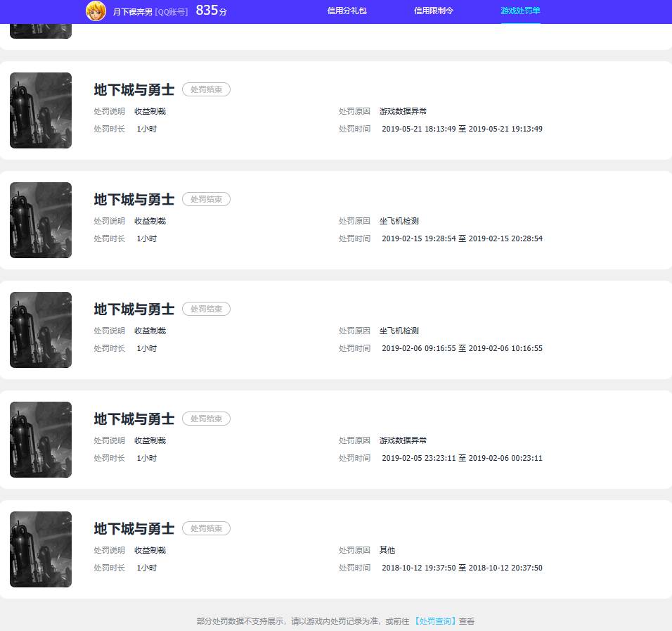Click the 835 credit score in header
The width and height of the screenshot is (672, 631).
[207, 11]
